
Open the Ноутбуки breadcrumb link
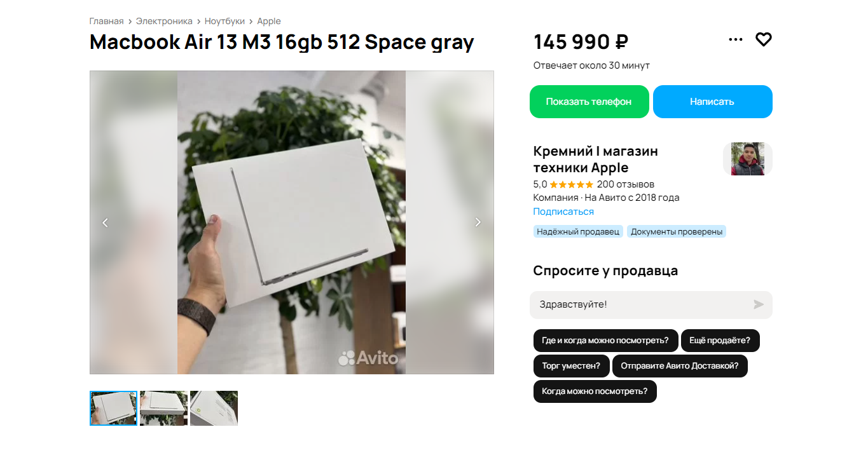point(224,21)
